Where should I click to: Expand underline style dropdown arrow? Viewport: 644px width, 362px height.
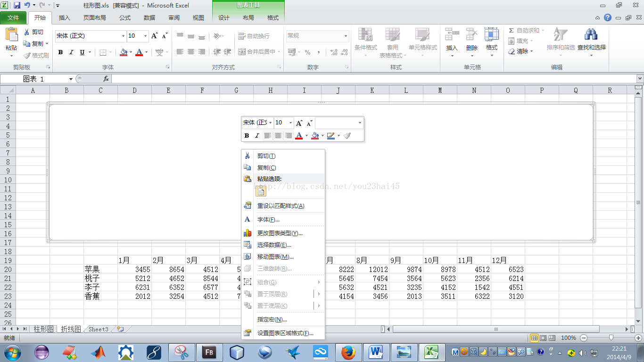pos(90,52)
